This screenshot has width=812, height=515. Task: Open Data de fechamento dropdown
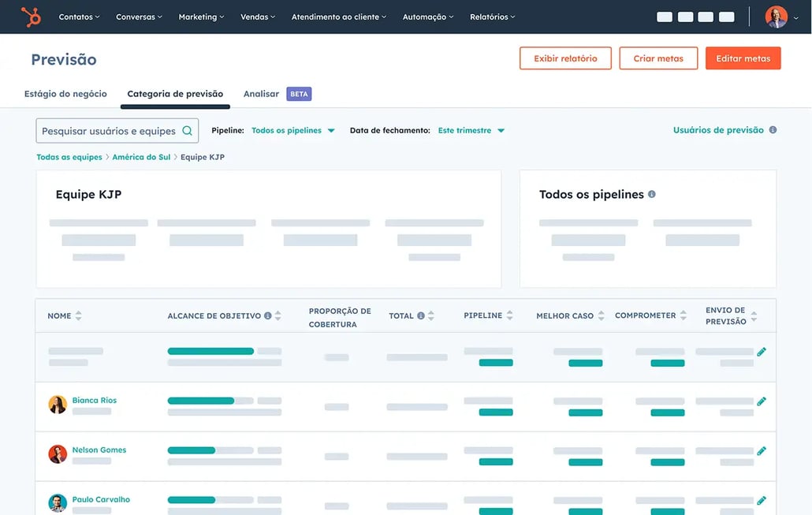(x=471, y=131)
